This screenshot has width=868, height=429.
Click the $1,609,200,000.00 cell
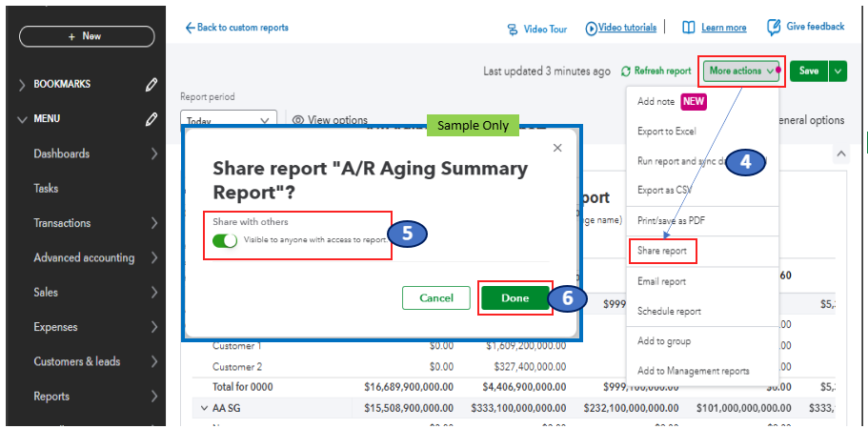point(526,346)
